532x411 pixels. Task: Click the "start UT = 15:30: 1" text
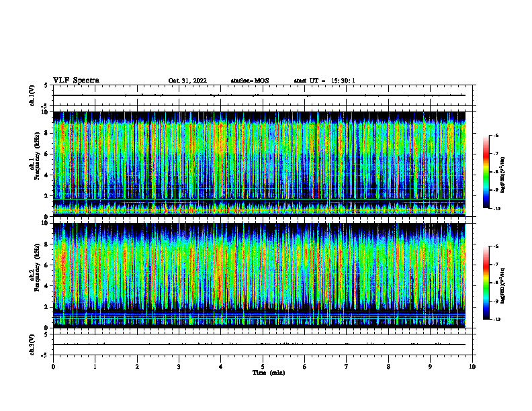tap(324, 81)
